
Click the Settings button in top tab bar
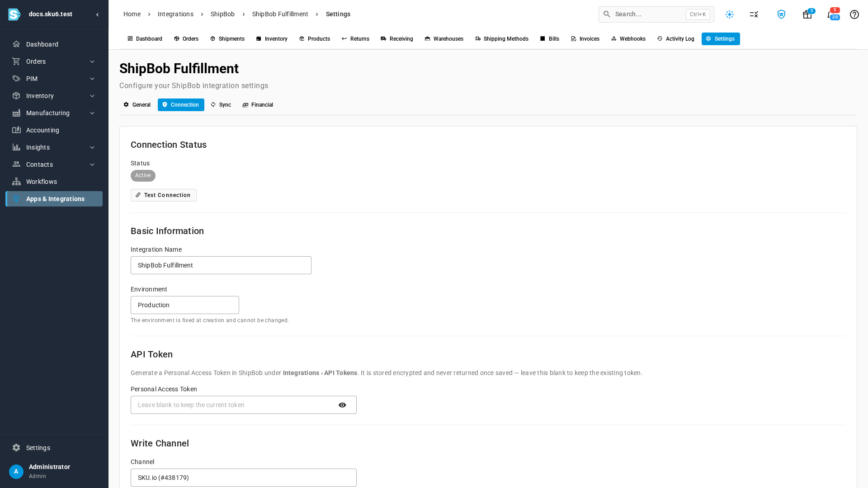pyautogui.click(x=721, y=39)
